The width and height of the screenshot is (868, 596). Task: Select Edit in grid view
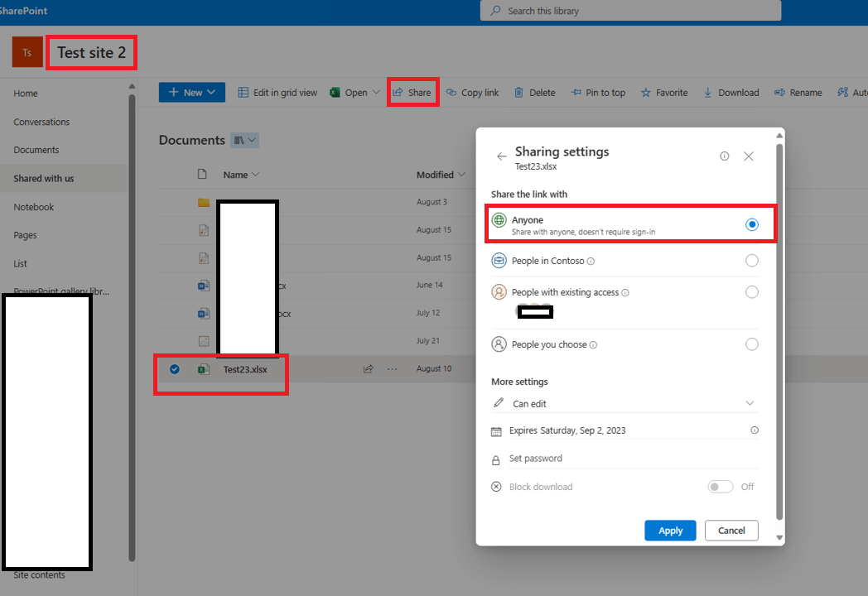pyautogui.click(x=277, y=93)
